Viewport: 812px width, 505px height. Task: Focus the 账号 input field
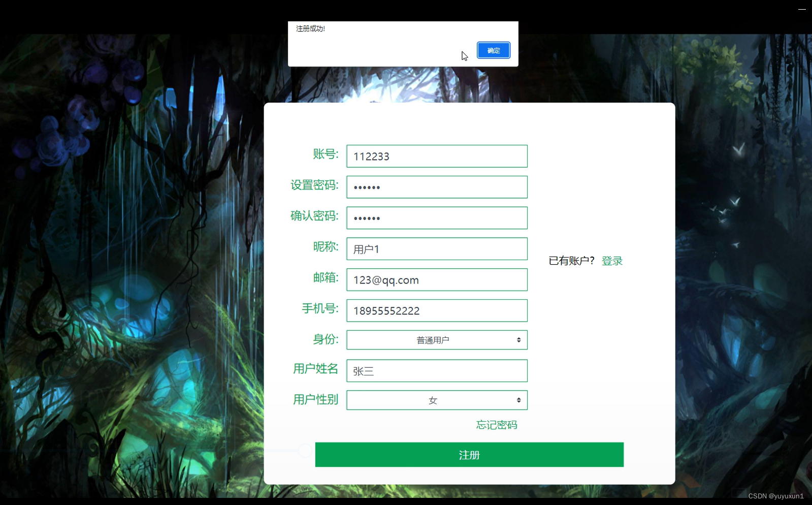[x=437, y=156]
